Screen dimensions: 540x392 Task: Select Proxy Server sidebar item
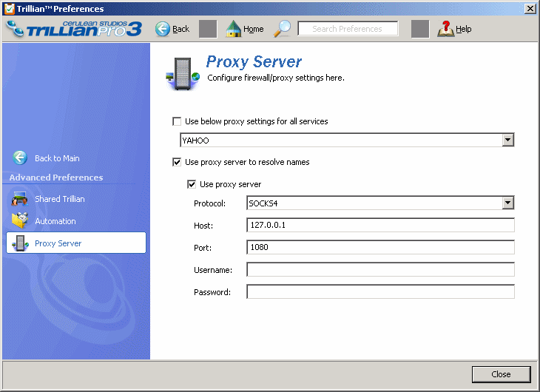tap(76, 243)
